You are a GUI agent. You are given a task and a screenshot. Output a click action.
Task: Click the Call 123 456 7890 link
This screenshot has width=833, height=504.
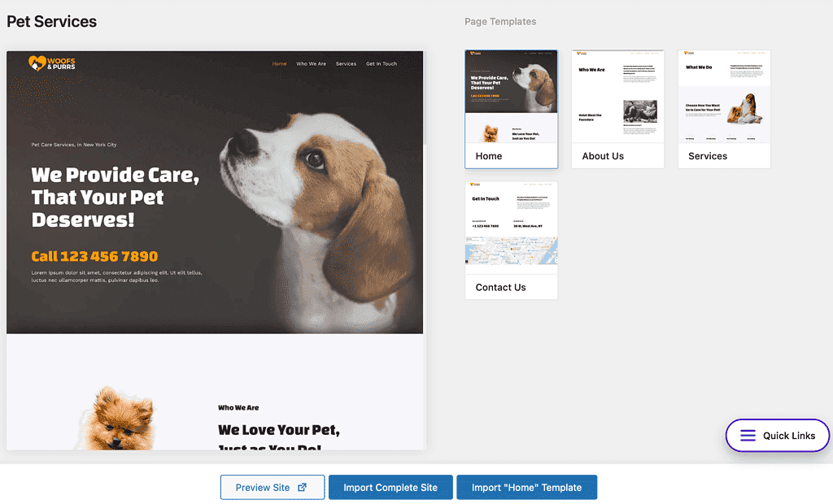click(x=94, y=255)
